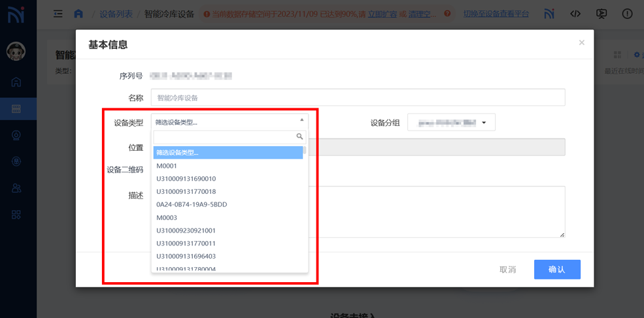Click the search magnifier in device type filter
644x318 pixels.
pyautogui.click(x=299, y=137)
